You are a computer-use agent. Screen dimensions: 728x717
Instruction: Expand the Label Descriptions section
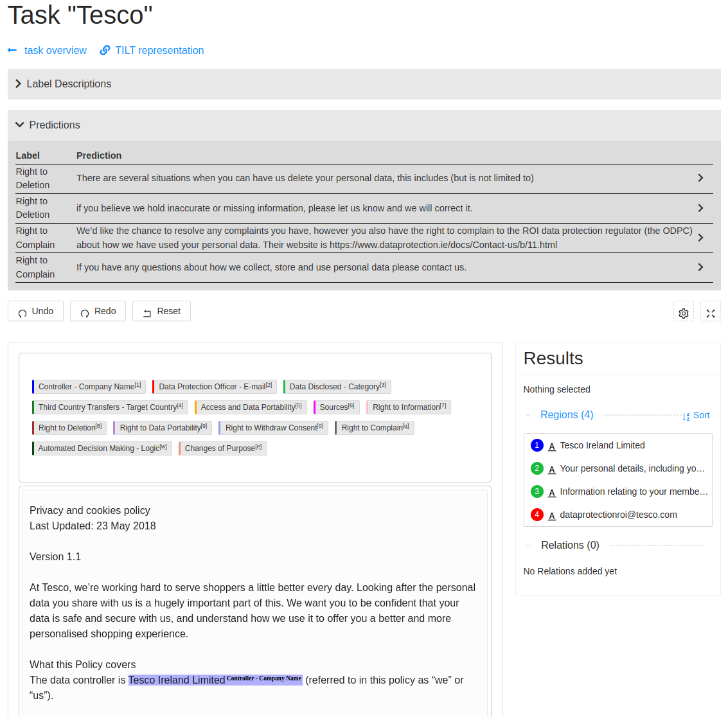pos(364,84)
